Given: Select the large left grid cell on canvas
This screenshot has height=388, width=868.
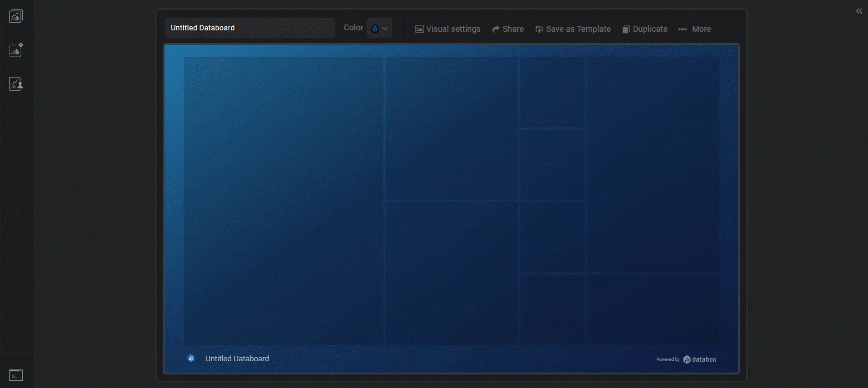Looking at the screenshot, I should [284, 200].
